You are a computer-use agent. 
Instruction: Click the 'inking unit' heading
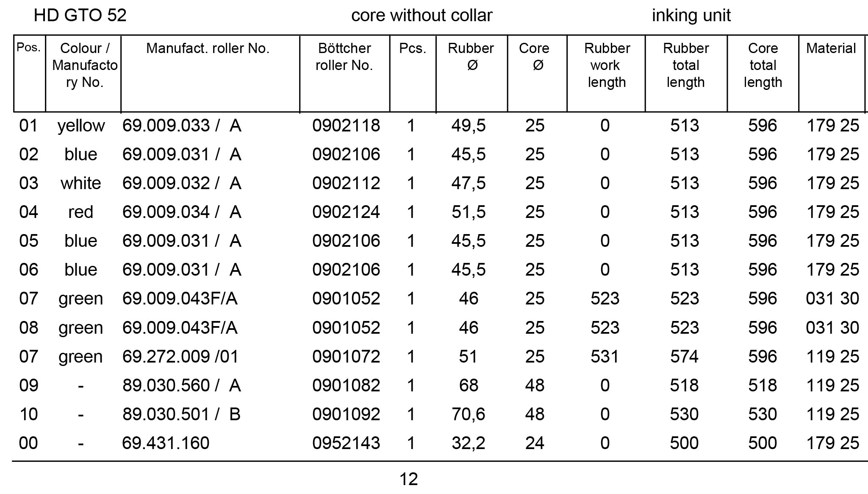(691, 16)
